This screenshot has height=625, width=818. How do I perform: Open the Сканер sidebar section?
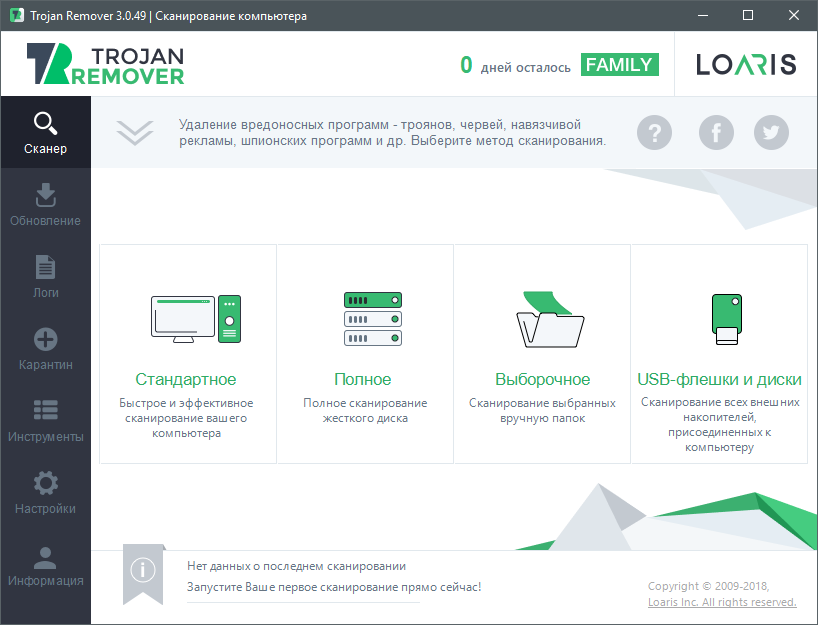click(45, 132)
